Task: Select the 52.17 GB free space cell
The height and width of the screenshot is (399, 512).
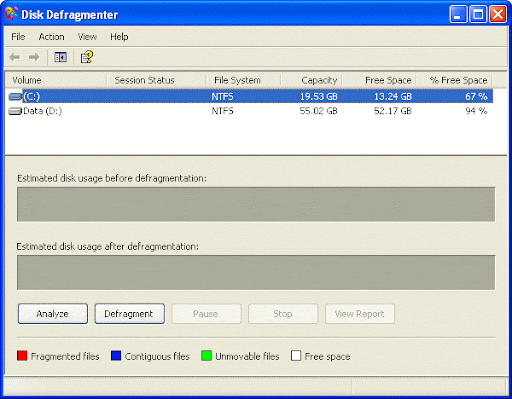Action: (393, 111)
